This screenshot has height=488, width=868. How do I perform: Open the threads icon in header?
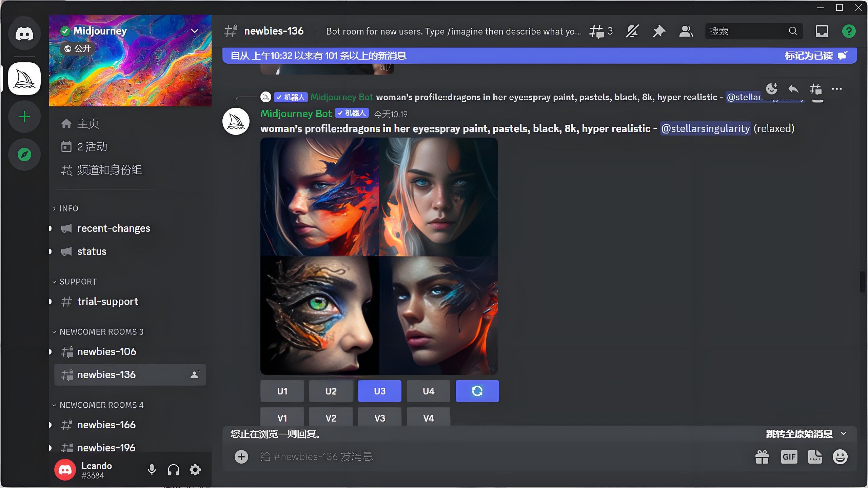[x=597, y=32]
